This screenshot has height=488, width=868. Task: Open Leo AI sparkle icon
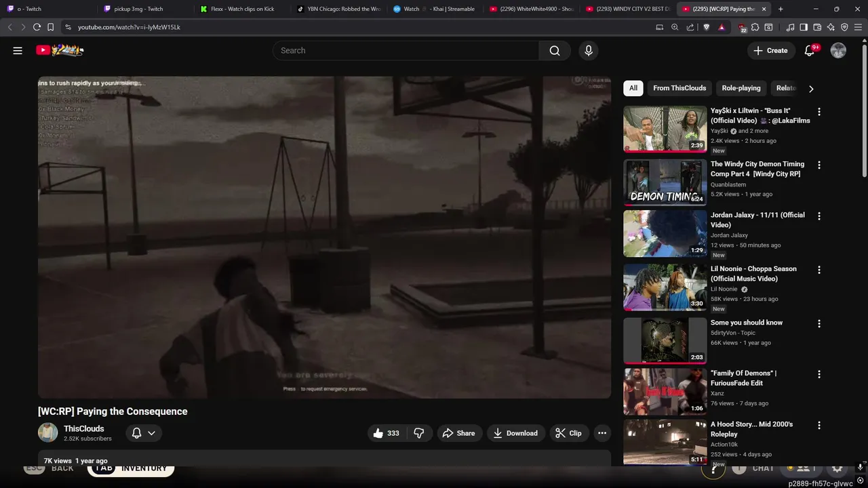[x=831, y=27]
